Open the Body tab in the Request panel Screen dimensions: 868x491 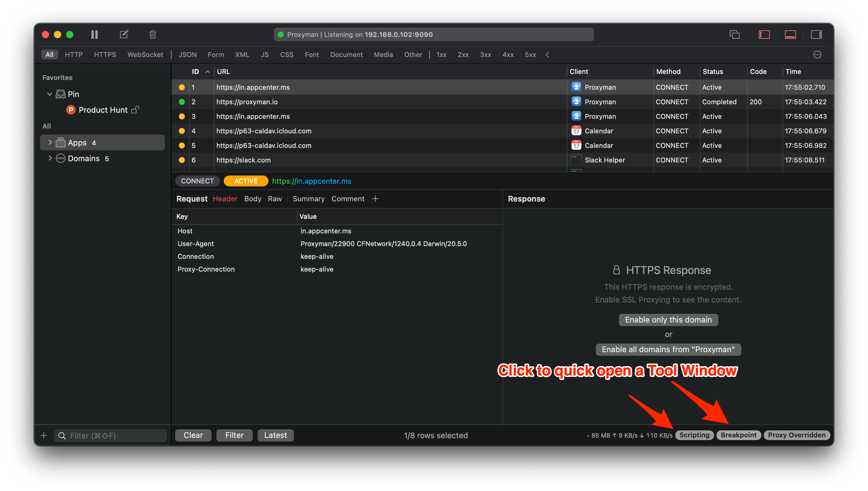[252, 199]
